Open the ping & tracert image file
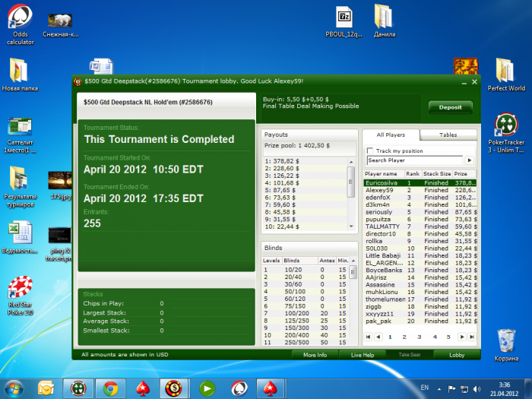Screen dimensions: 532x399 pyautogui.click(x=60, y=244)
